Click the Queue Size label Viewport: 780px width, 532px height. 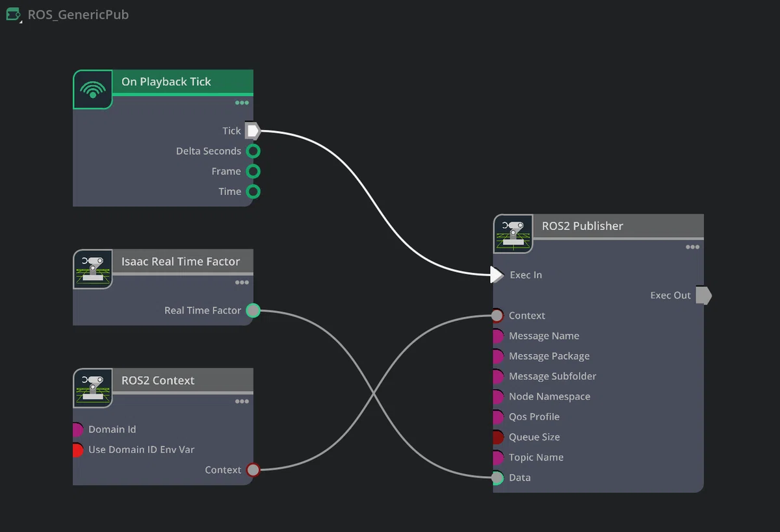coord(534,437)
